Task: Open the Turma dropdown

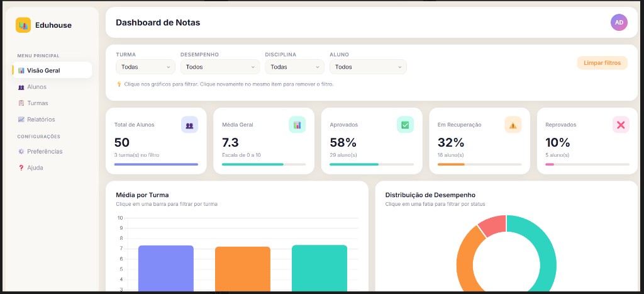Action: [x=145, y=67]
